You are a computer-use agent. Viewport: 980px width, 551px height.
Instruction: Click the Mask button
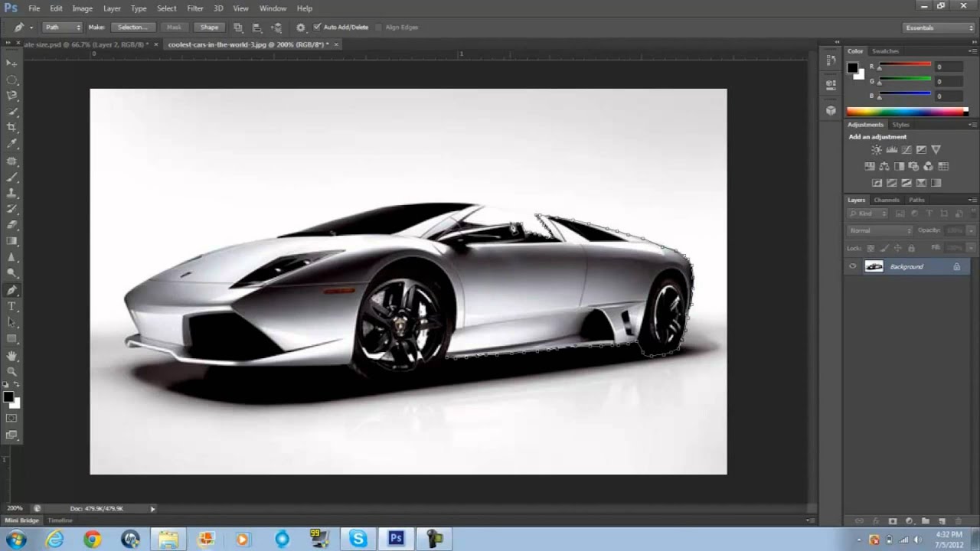click(174, 28)
